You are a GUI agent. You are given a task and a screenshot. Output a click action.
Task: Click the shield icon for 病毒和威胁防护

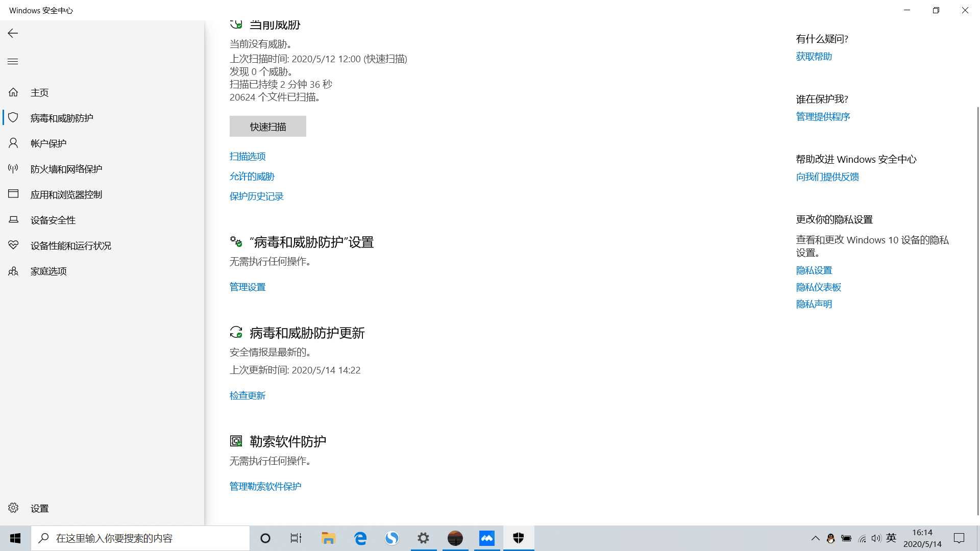click(x=13, y=118)
